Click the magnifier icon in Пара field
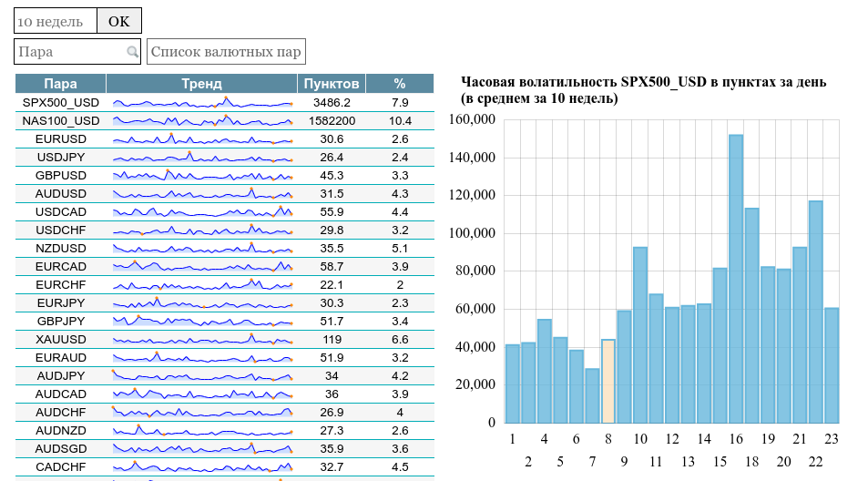 132,52
